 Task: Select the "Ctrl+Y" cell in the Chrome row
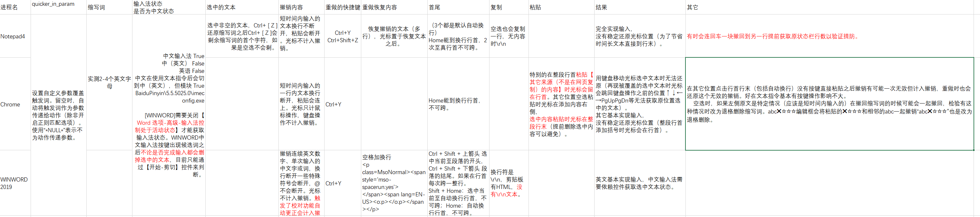342,104
